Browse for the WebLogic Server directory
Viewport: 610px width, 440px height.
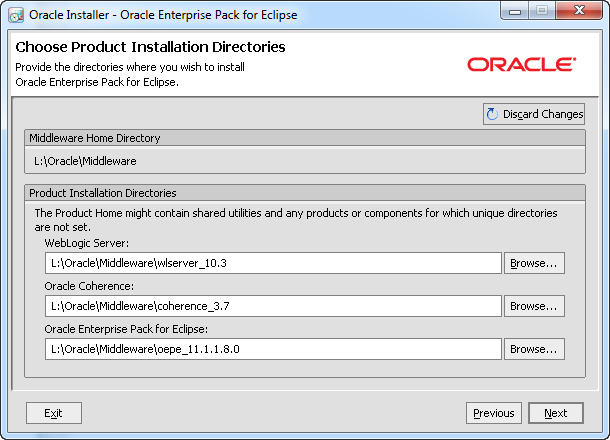pos(534,263)
